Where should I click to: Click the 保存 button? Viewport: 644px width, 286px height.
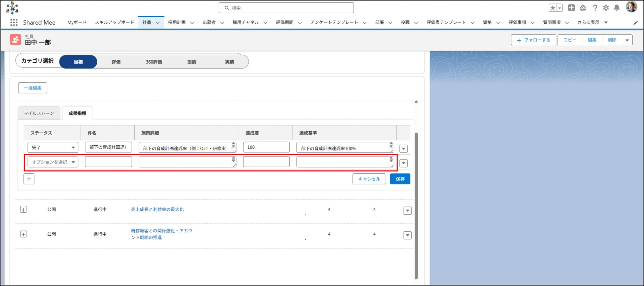click(400, 179)
